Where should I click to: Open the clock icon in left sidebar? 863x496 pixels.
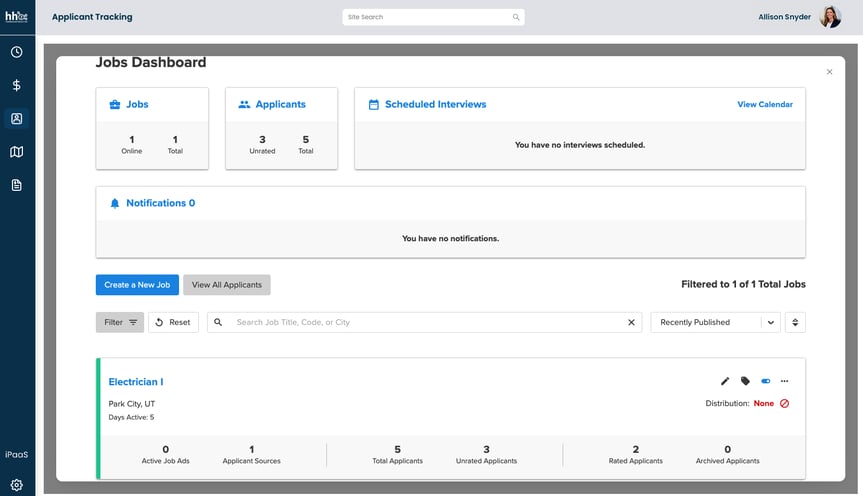click(x=17, y=52)
